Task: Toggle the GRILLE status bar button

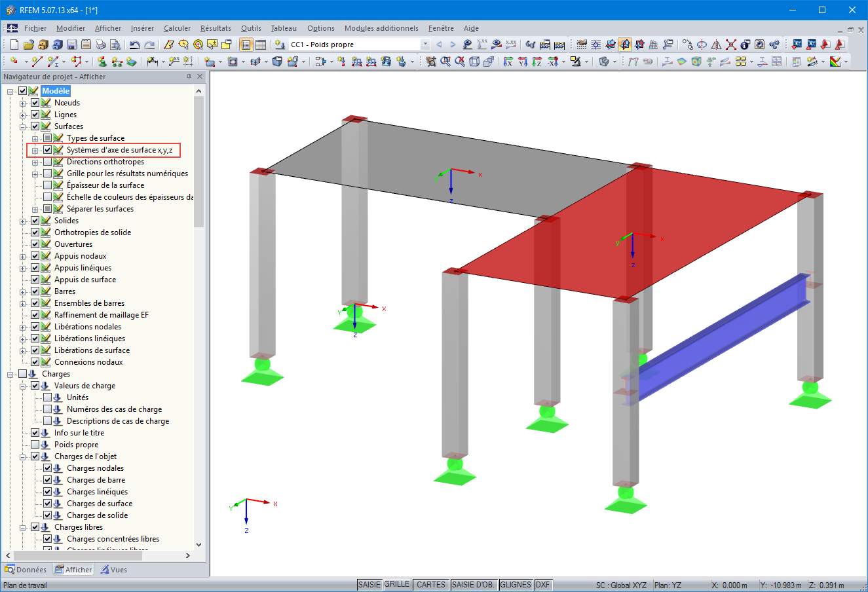Action: point(397,585)
